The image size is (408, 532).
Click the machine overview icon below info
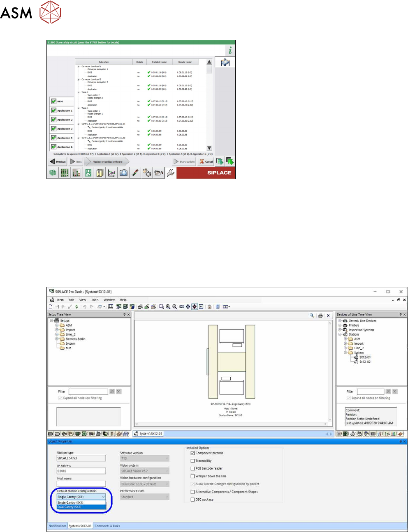click(225, 62)
